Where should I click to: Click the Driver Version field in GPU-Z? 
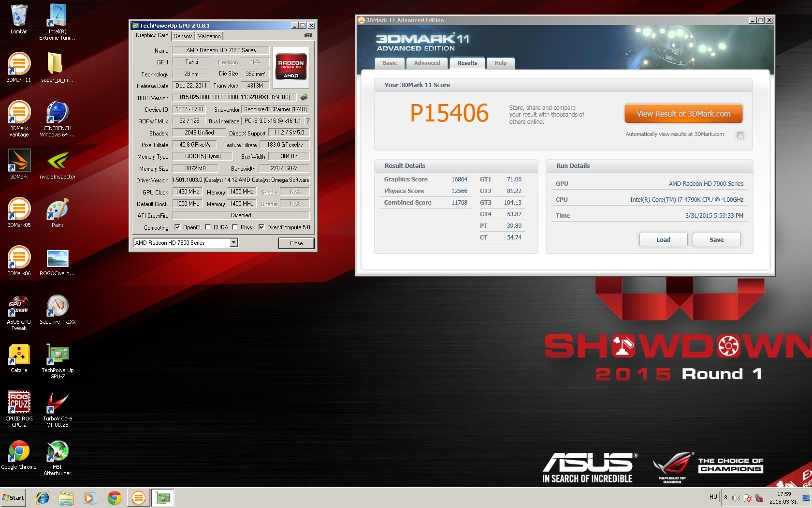[x=241, y=180]
